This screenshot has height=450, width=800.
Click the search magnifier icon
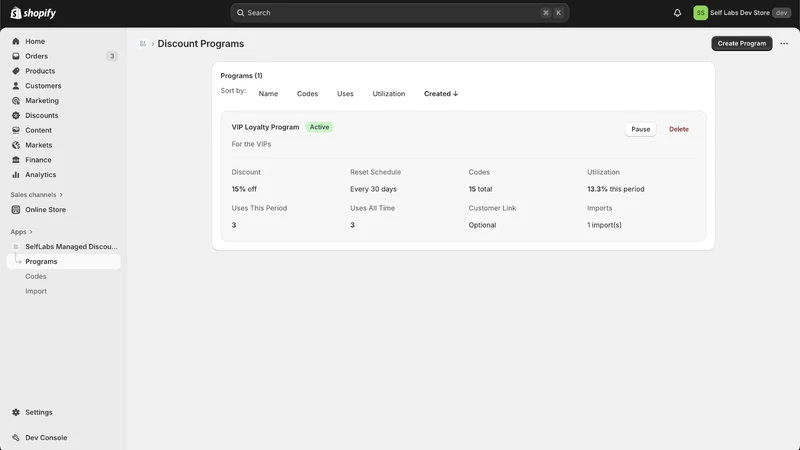click(240, 13)
